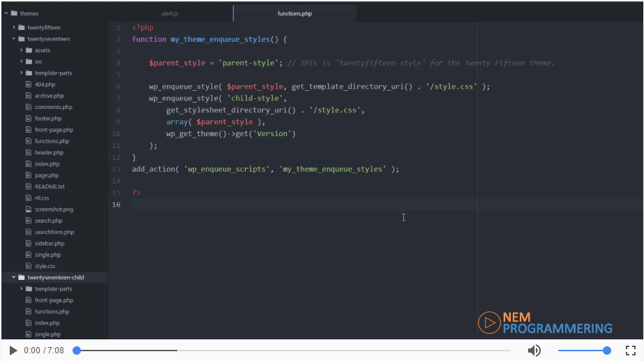Click the closing ?> tag on line 15
This screenshot has width=644, height=361.
[x=136, y=193]
